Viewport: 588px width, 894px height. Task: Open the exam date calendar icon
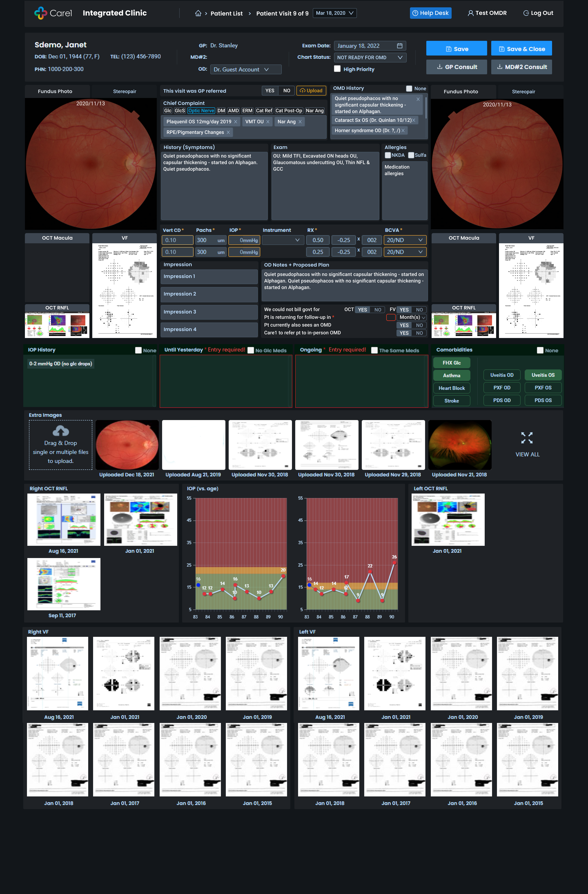[399, 46]
